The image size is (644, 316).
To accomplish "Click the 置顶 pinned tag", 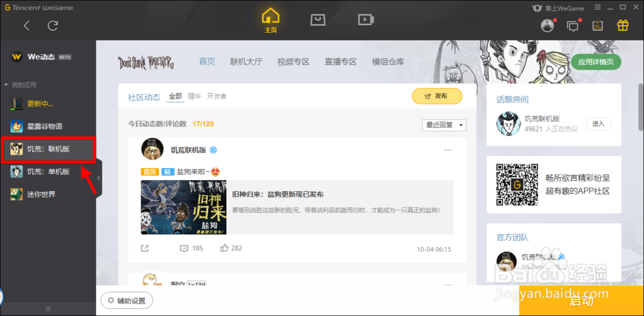I will 149,172.
